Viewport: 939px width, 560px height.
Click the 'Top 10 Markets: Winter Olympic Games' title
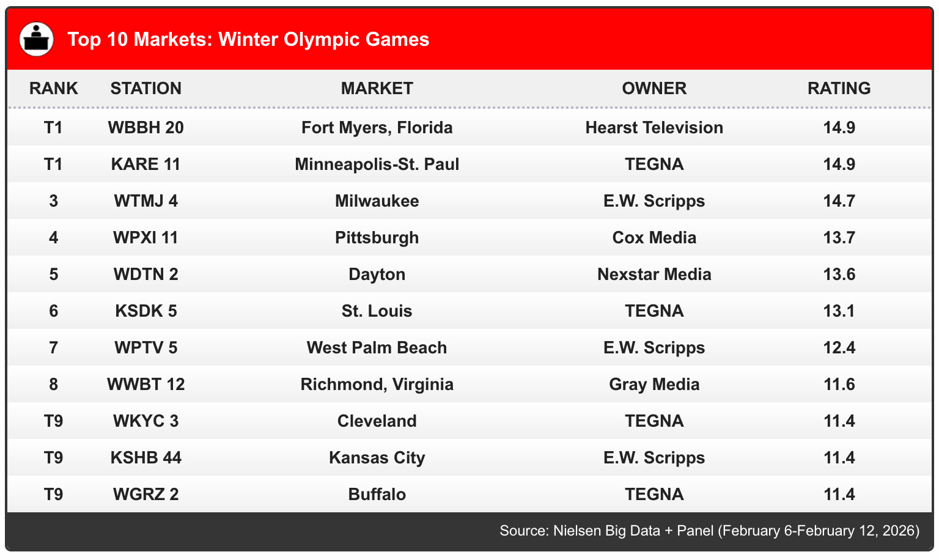(x=248, y=39)
